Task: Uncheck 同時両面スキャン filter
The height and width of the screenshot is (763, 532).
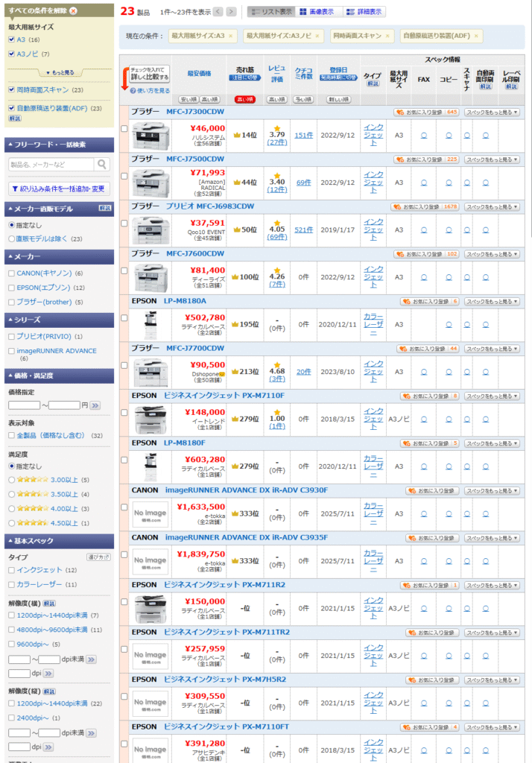Action: point(11,90)
